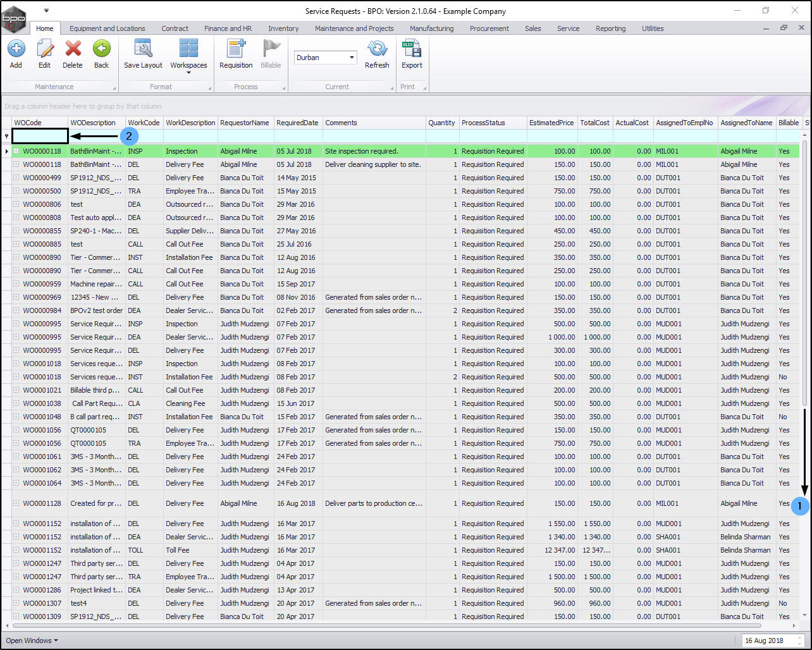Open the Open Windows menu
This screenshot has height=650, width=812.
32,641
